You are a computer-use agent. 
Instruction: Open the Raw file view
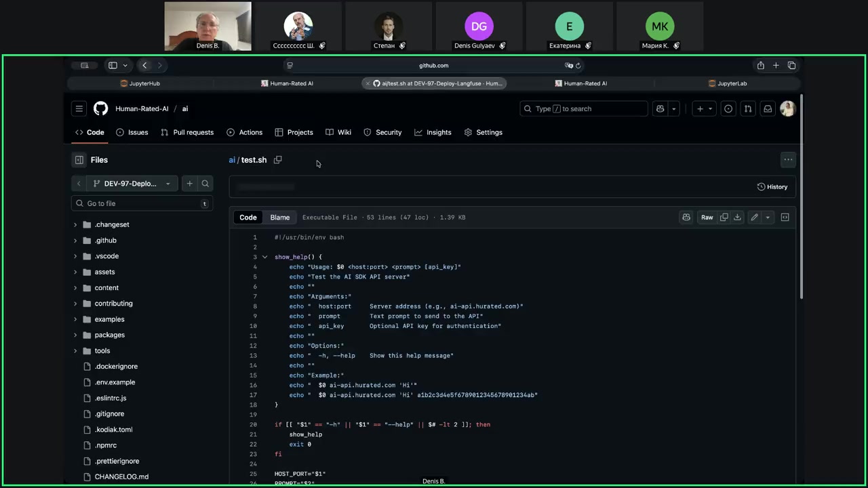pyautogui.click(x=707, y=218)
